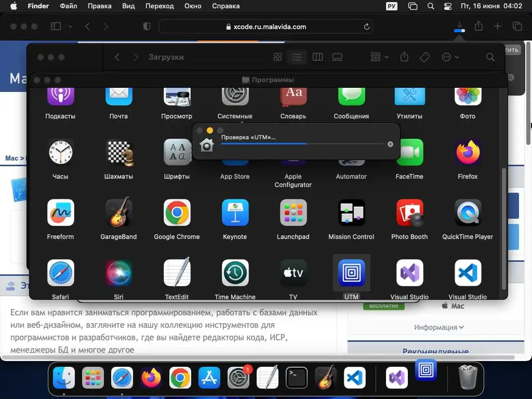Open Safari tab overview
The image size is (532, 399).
[517, 26]
